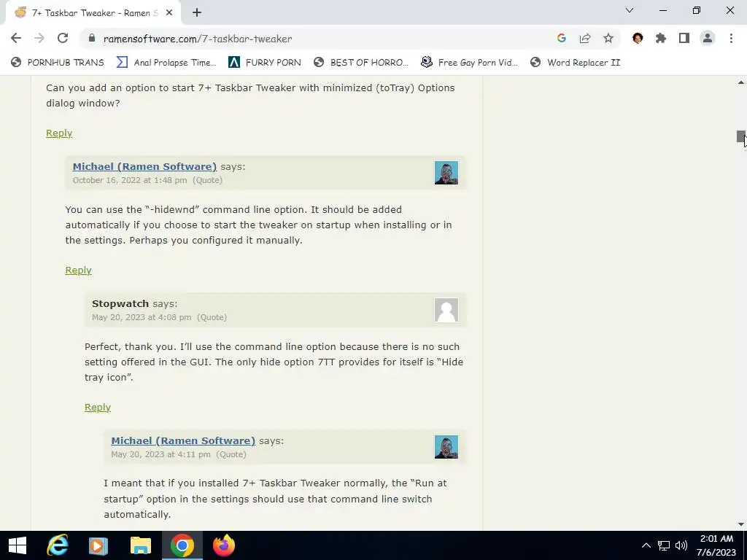Expand the tab search chevron
The image size is (747, 560).
[x=630, y=10]
